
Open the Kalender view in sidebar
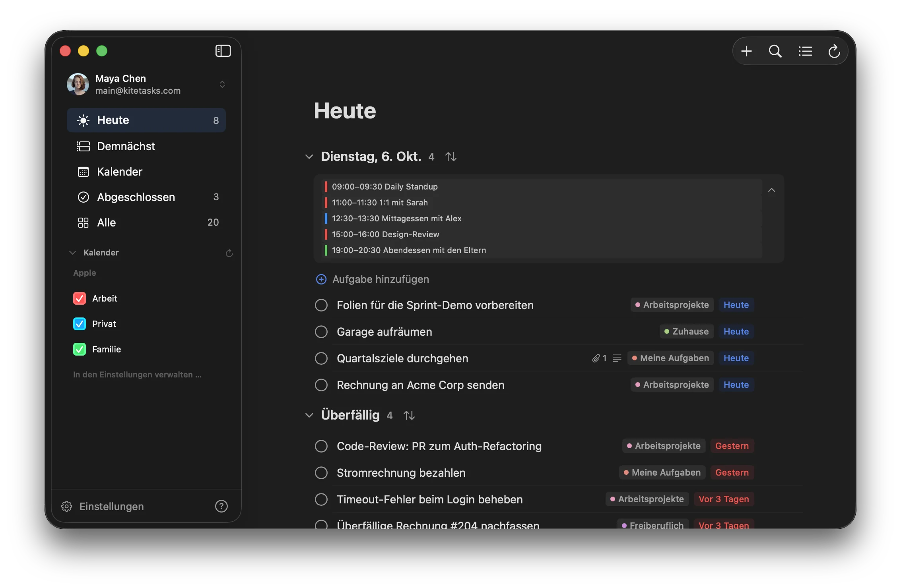146,172
